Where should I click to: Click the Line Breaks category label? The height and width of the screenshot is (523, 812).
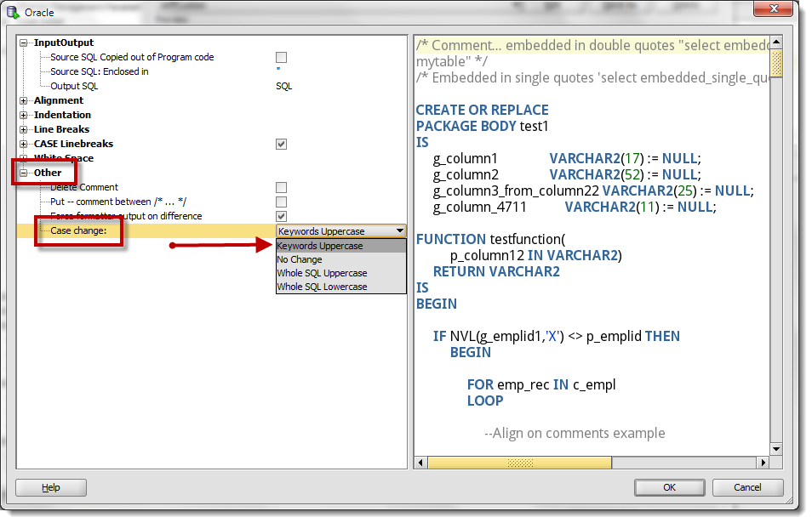(61, 130)
